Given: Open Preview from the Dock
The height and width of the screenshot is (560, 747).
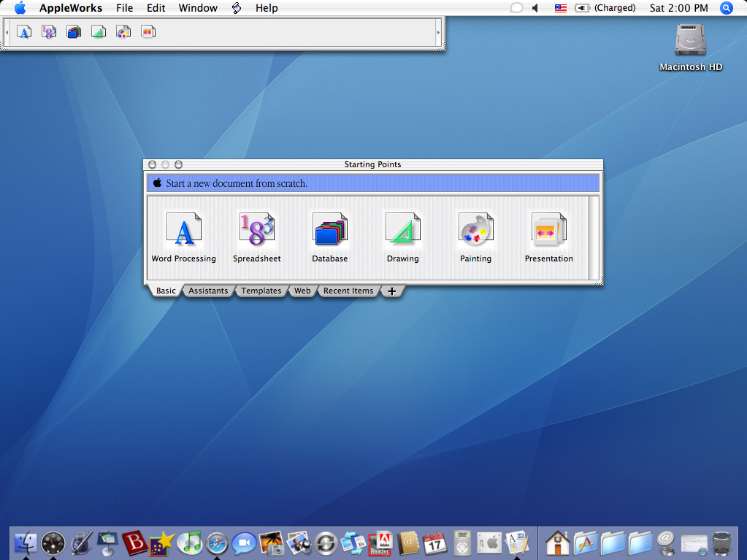Looking at the screenshot, I should [x=299, y=543].
